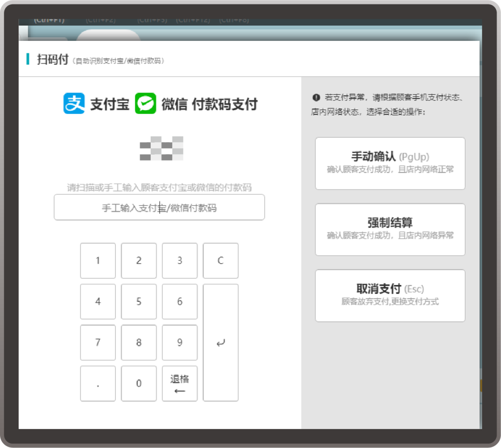Tap keypad digit 9
The width and height of the screenshot is (501, 448).
click(x=180, y=343)
